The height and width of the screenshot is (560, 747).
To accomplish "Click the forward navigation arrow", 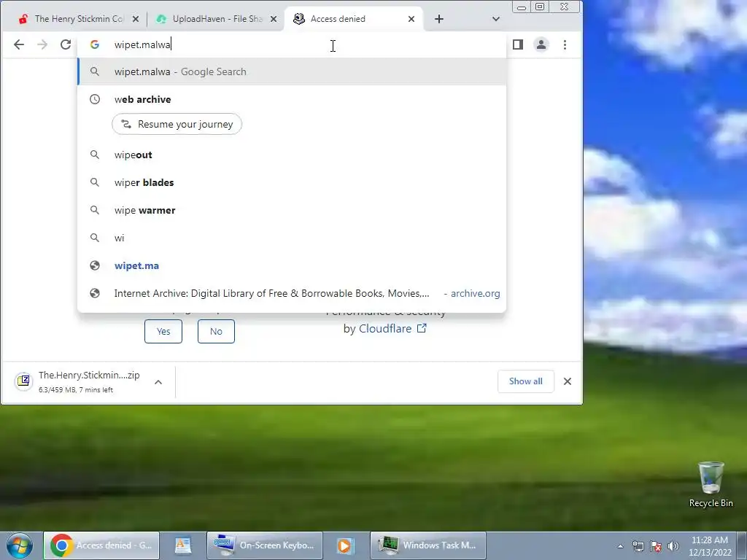I will click(42, 44).
